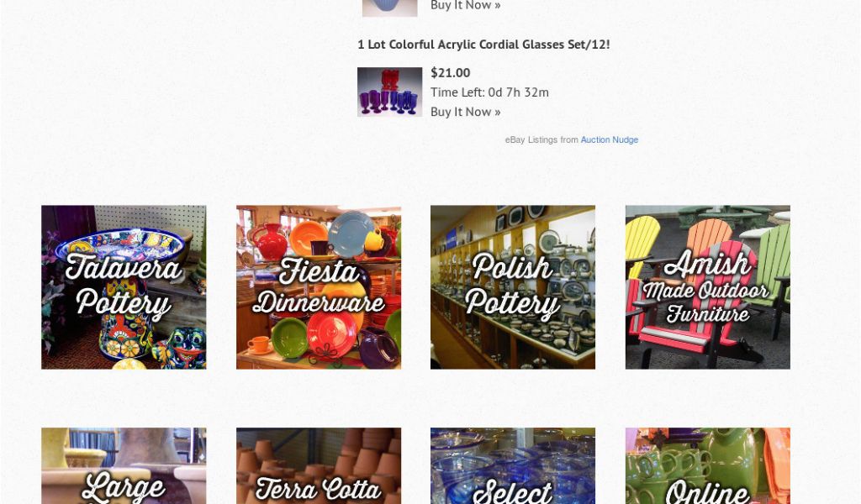Select the Large pottery tile at bottom
861x504 pixels.
[x=124, y=466]
